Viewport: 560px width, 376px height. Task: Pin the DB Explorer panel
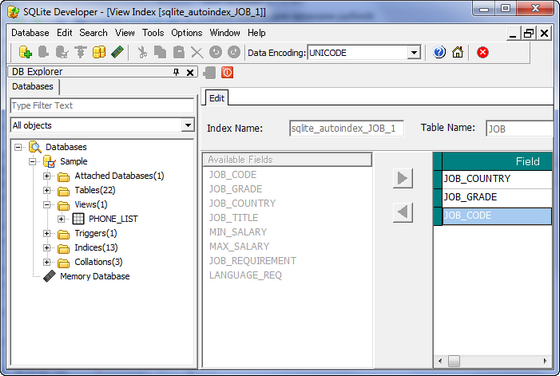[176, 72]
